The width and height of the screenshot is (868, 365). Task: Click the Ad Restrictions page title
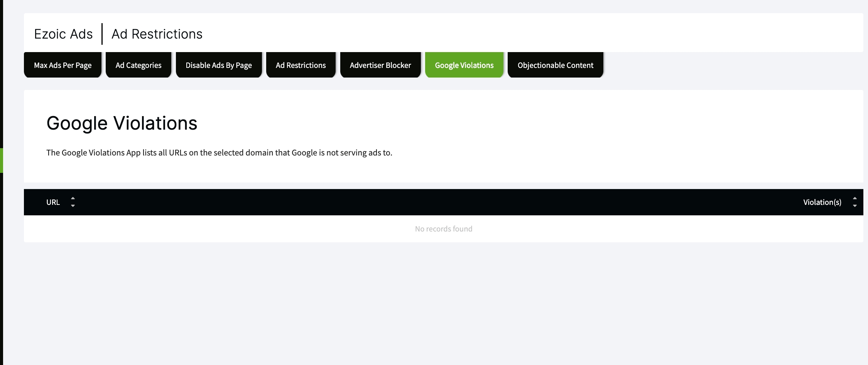pyautogui.click(x=157, y=34)
